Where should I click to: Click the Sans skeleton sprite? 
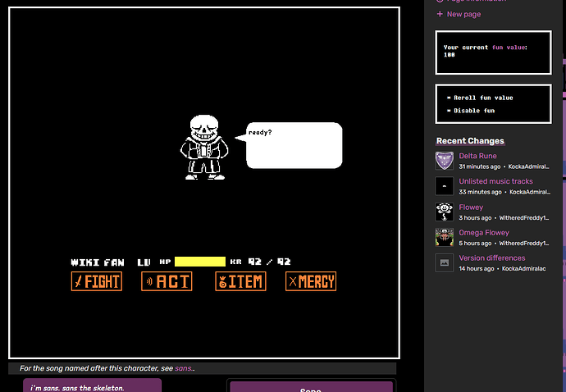click(x=204, y=148)
